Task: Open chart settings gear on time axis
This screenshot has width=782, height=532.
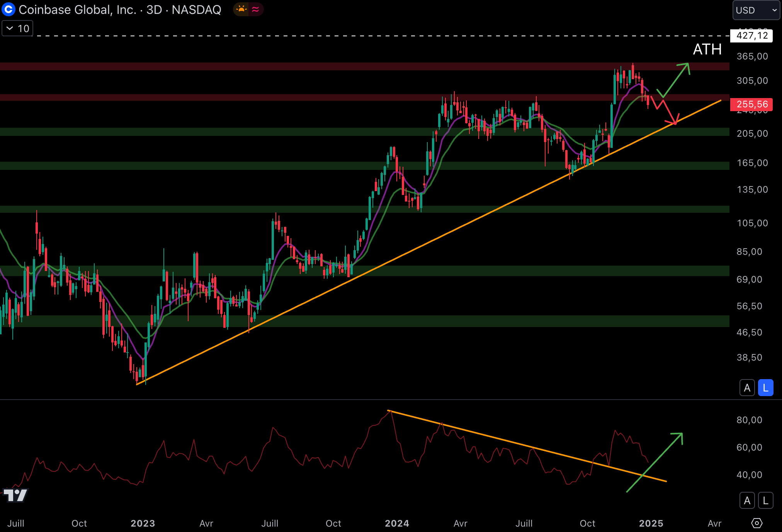Action: click(x=756, y=523)
